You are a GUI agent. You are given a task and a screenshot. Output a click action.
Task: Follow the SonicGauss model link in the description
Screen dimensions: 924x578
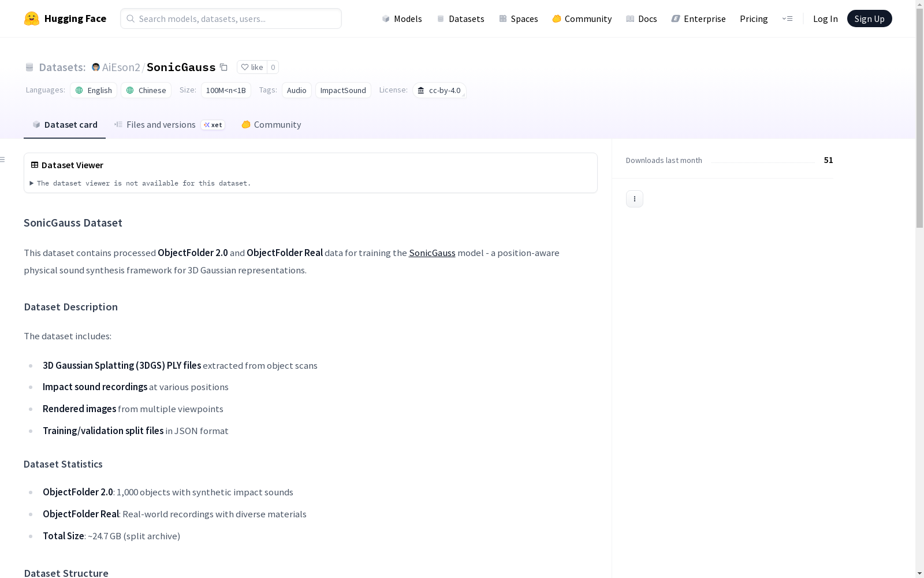432,253
